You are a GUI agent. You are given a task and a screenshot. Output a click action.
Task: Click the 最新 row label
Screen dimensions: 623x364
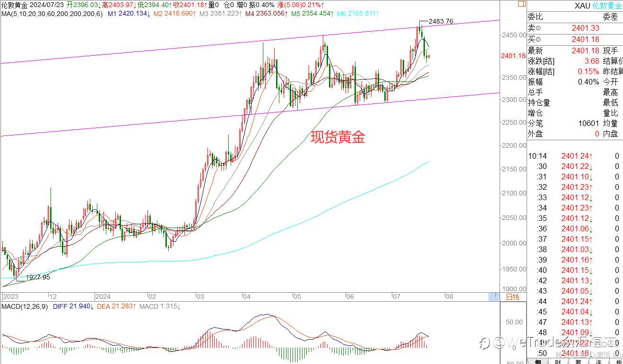click(536, 51)
